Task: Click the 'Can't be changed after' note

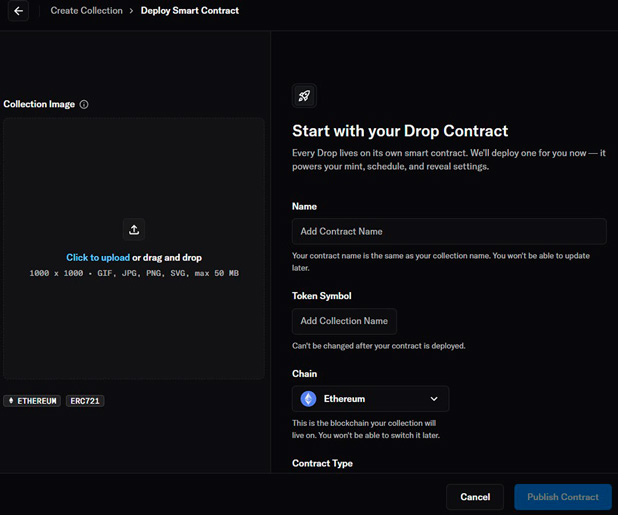Action: 378,346
